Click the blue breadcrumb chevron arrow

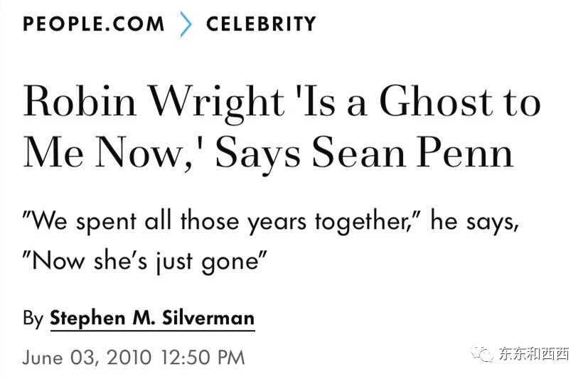[186, 24]
